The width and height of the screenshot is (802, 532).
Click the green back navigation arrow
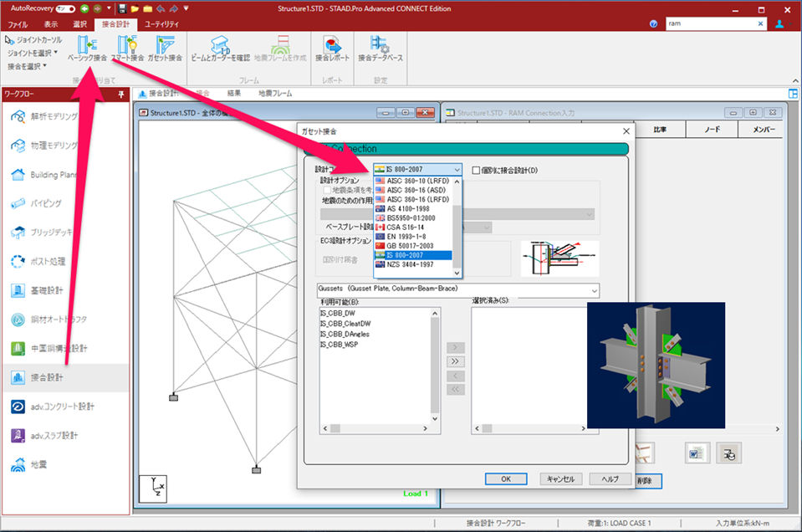click(84, 8)
